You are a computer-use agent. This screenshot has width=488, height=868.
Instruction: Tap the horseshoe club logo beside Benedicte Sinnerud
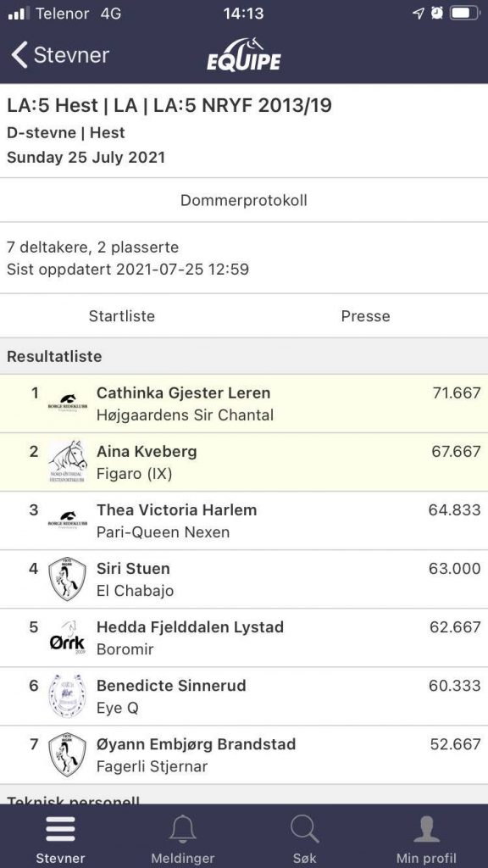tap(67, 697)
